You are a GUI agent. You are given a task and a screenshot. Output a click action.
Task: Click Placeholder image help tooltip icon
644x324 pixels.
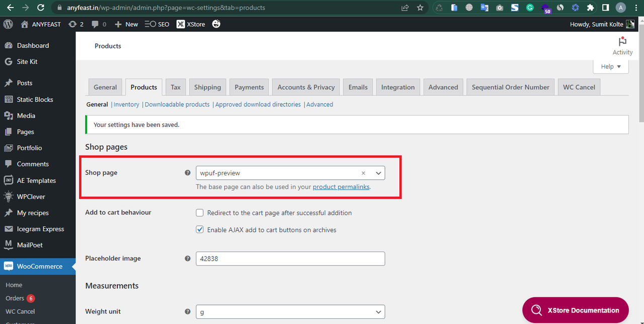188,258
